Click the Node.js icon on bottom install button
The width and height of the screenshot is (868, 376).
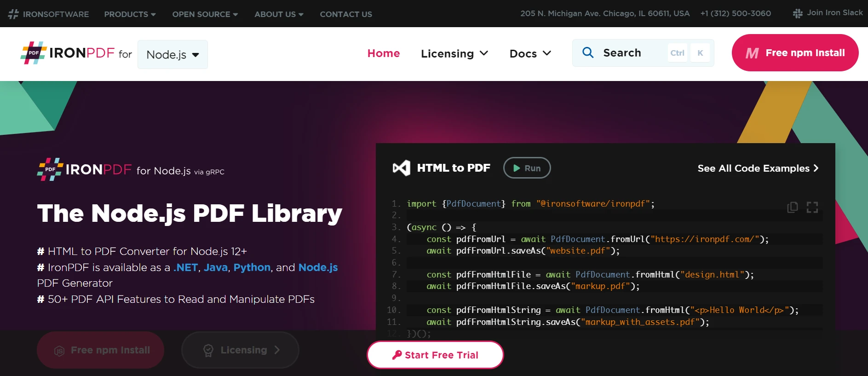pyautogui.click(x=59, y=351)
